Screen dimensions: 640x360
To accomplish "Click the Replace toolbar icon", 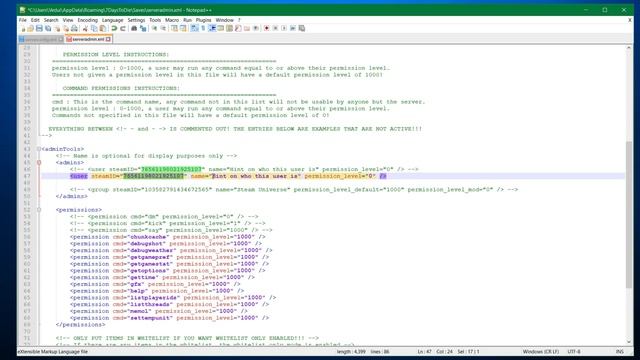I will tap(143, 29).
